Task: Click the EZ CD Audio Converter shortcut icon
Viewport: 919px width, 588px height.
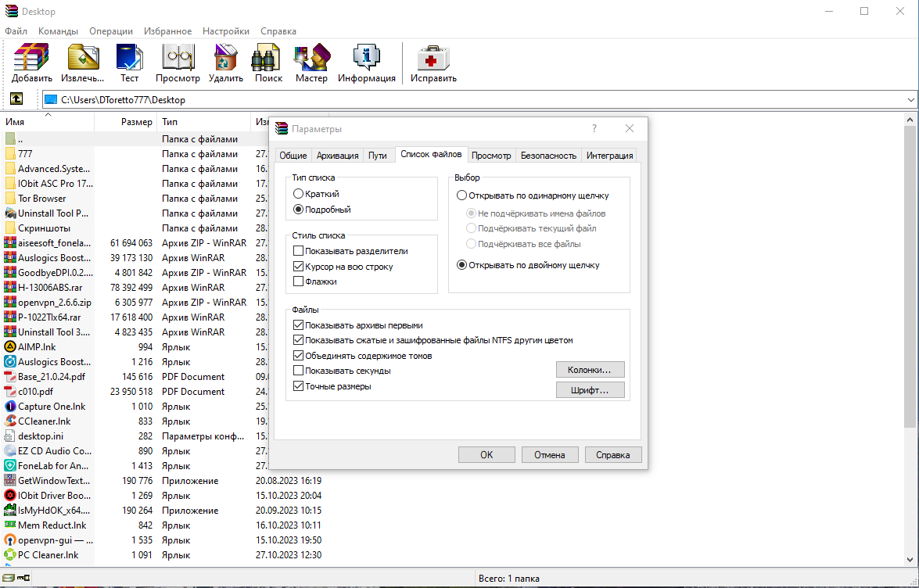Action: tap(10, 451)
